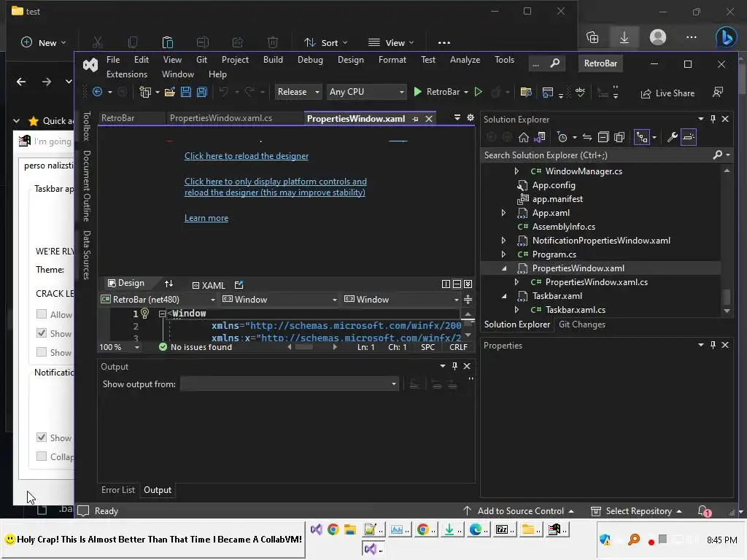The height and width of the screenshot is (560, 747).
Task: Switch to Git Changes tab
Action: [581, 324]
